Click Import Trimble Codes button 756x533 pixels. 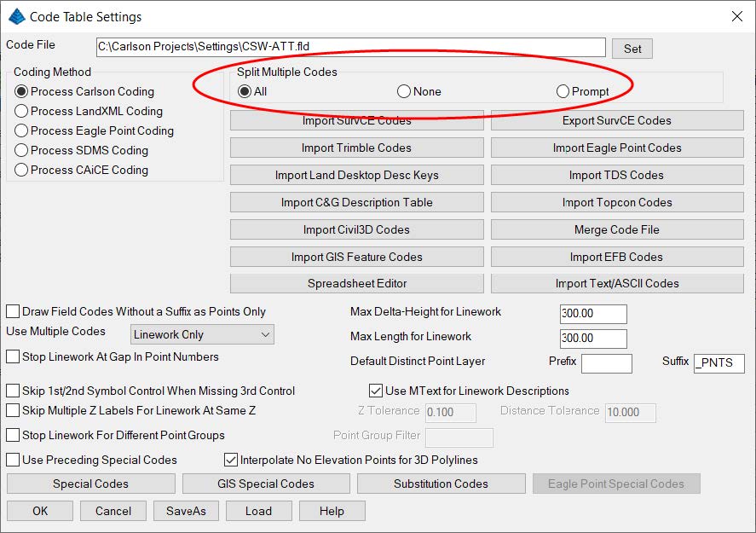click(x=356, y=148)
